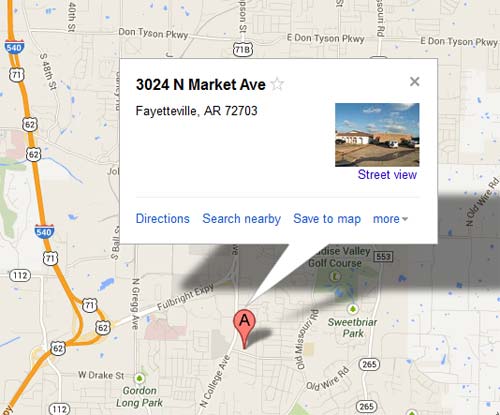Expand the more dropdown menu
The image size is (500, 415).
click(x=390, y=219)
